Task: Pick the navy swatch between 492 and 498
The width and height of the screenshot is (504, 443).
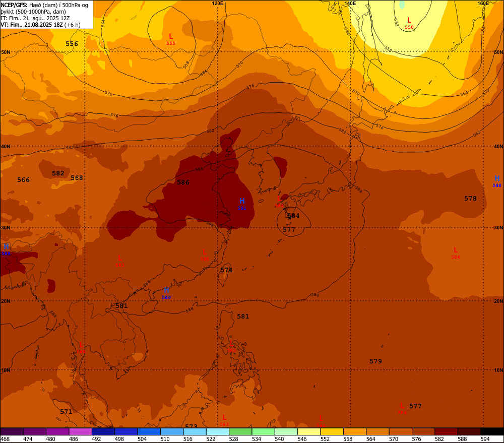Action: pos(103,431)
